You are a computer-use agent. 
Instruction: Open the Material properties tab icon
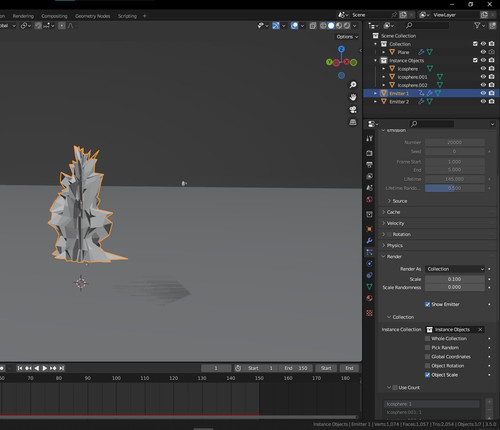pyautogui.click(x=369, y=298)
